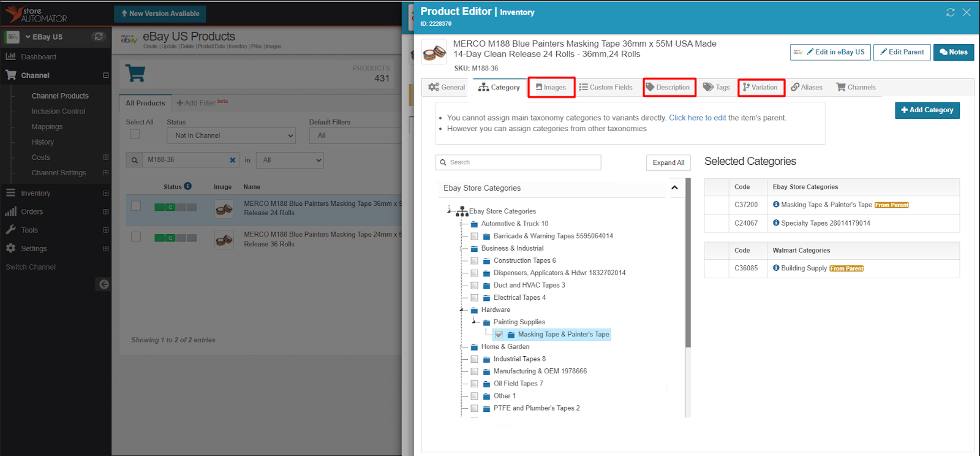Switch to the Description tab
980x456 pixels.
point(669,87)
